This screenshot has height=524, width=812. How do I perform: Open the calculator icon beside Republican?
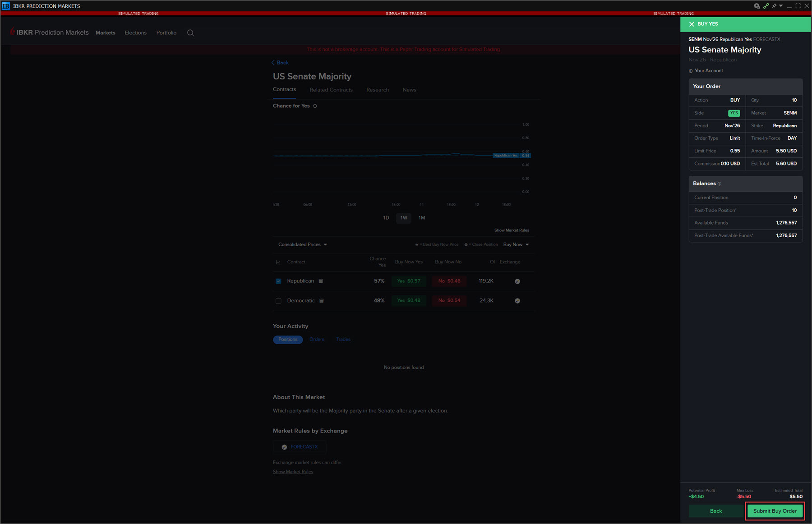tap(321, 281)
